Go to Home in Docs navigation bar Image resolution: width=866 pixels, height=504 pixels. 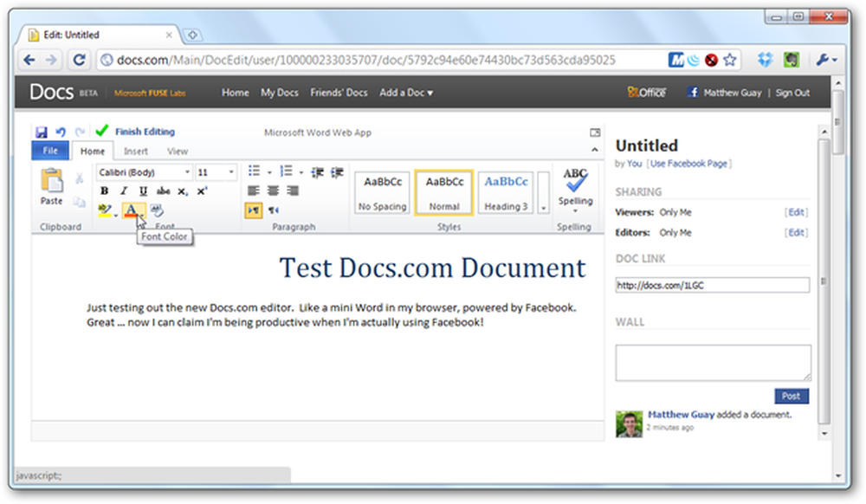pos(236,93)
